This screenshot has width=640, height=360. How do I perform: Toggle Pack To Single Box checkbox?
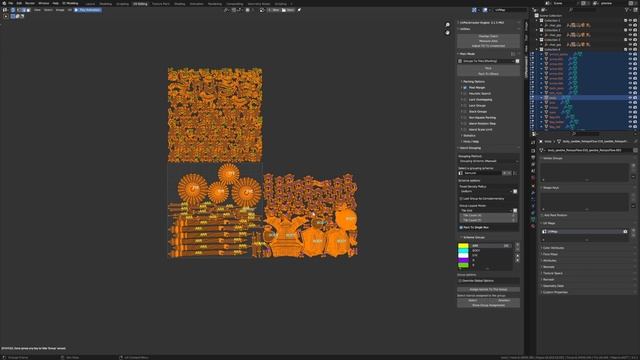(x=461, y=227)
